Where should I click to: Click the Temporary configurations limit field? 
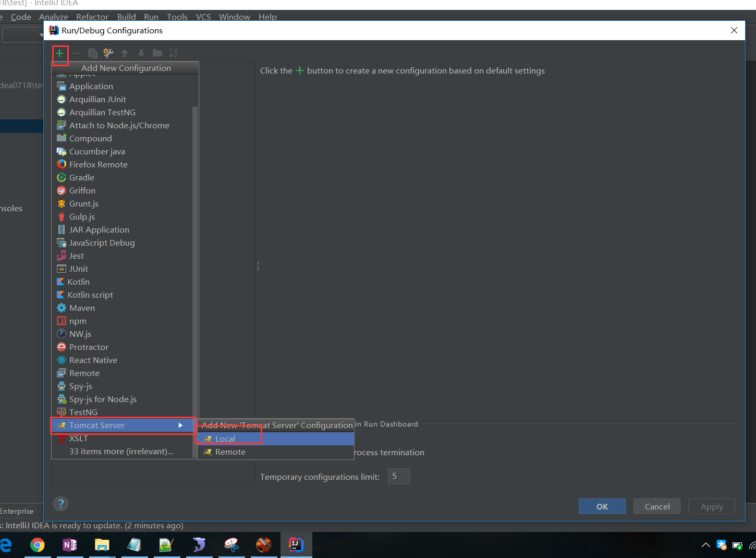(399, 476)
